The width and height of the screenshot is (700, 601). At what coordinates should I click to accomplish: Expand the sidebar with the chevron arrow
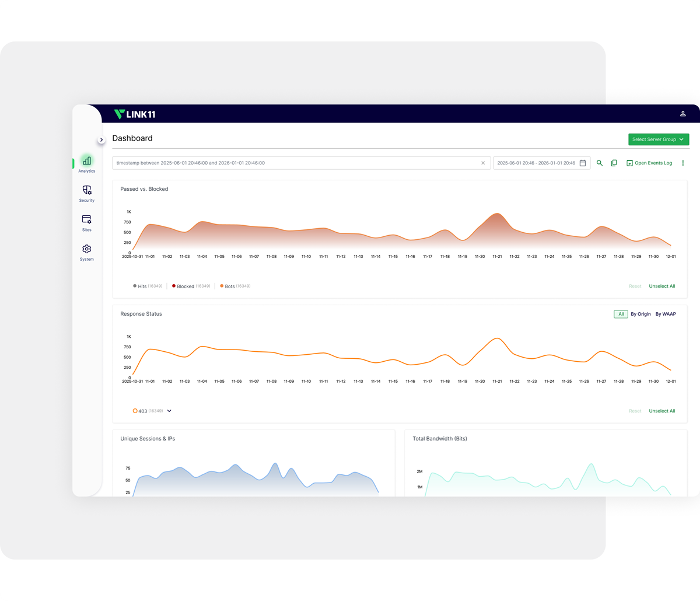(x=101, y=140)
